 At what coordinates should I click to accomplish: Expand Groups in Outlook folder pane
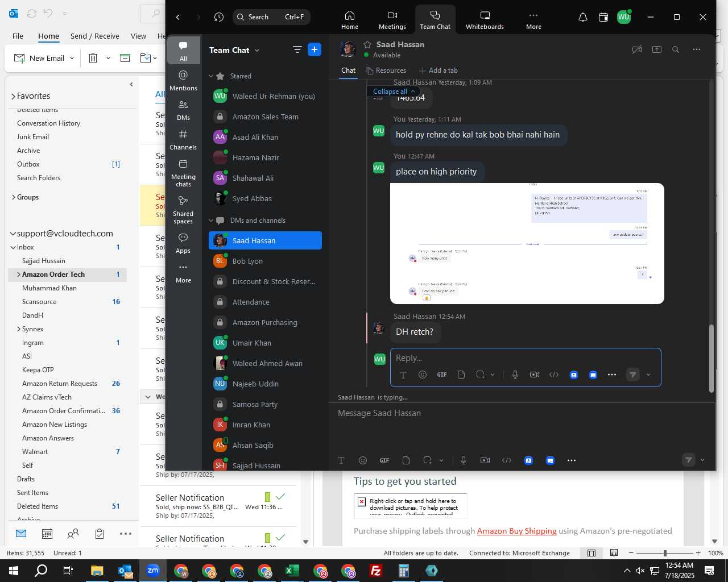click(x=13, y=197)
